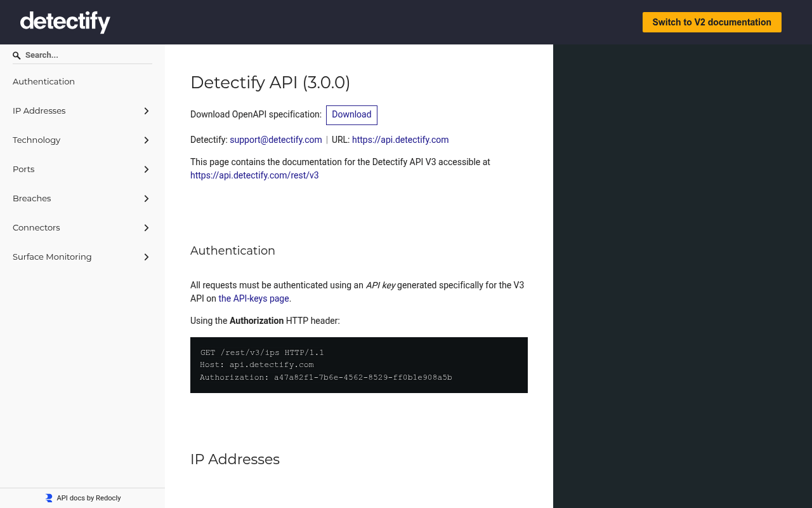Expand the Surface Monitoring chevron

[147, 257]
